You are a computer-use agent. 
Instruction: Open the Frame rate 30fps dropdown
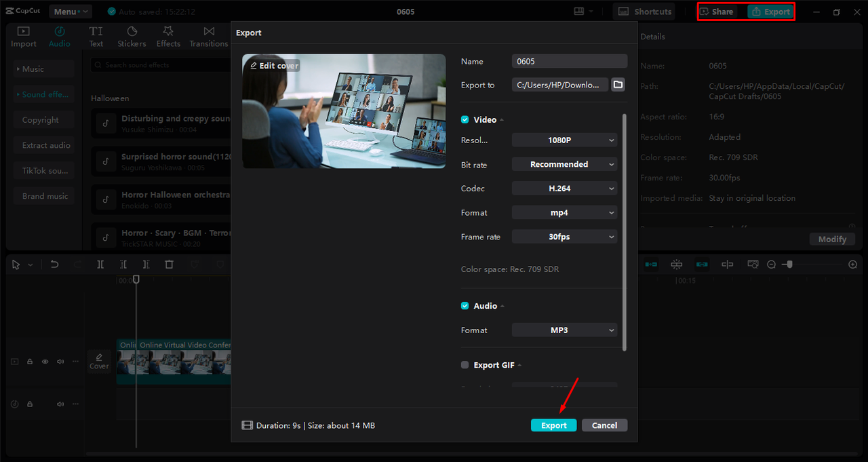(x=564, y=236)
